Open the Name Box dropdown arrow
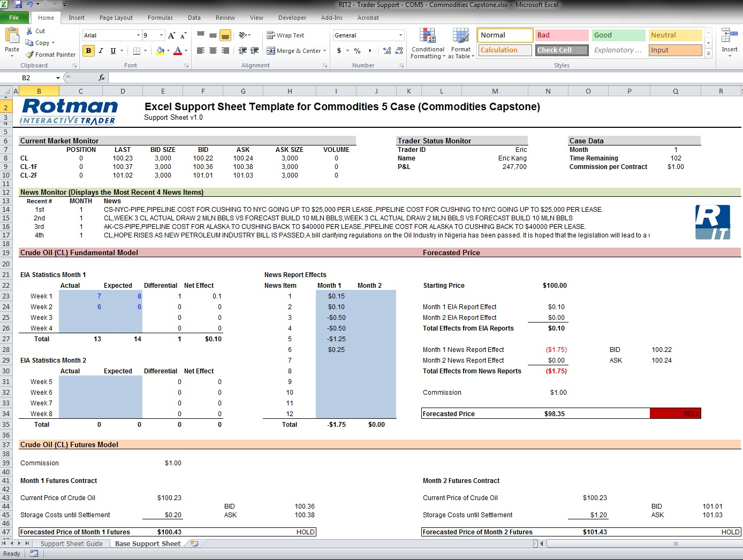 point(58,78)
